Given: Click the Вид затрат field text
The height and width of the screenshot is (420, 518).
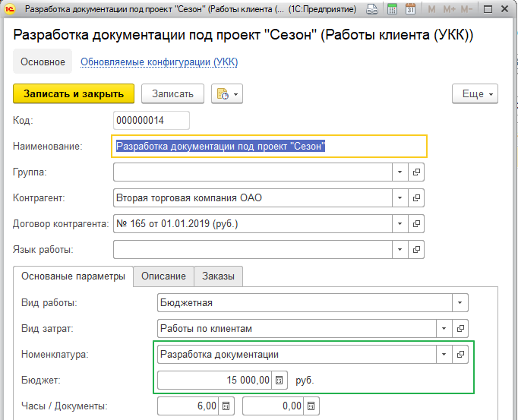Looking at the screenshot, I should [297, 328].
